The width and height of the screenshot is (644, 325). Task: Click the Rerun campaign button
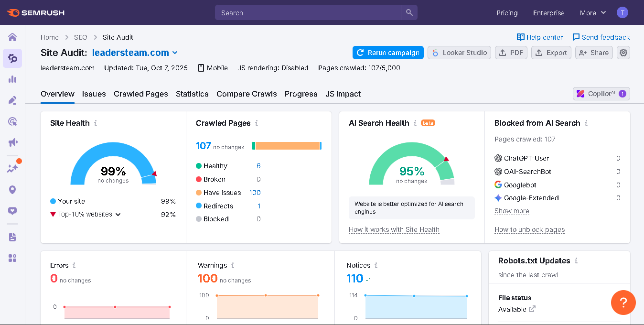coord(388,53)
